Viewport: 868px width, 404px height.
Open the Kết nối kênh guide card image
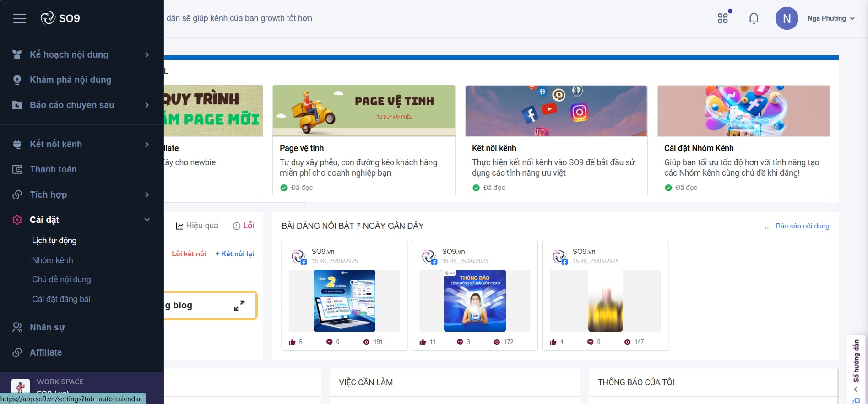tap(556, 111)
